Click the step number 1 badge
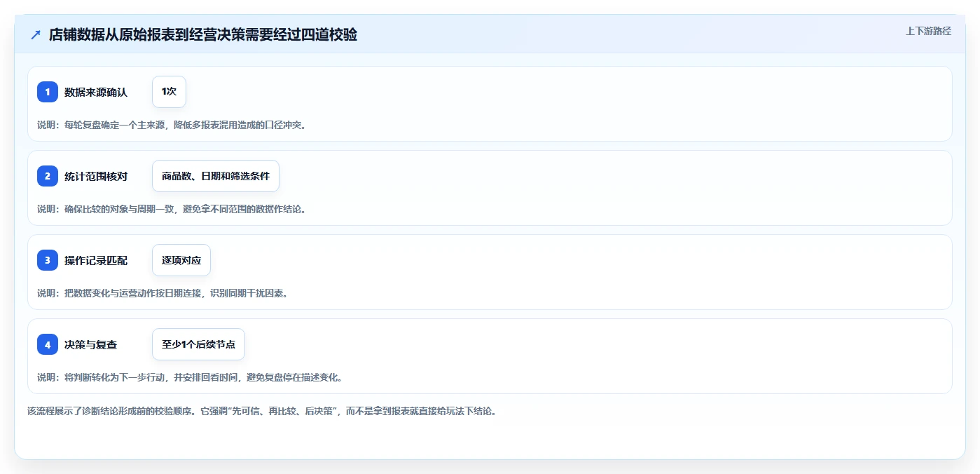Image resolution: width=980 pixels, height=474 pixels. 48,92
